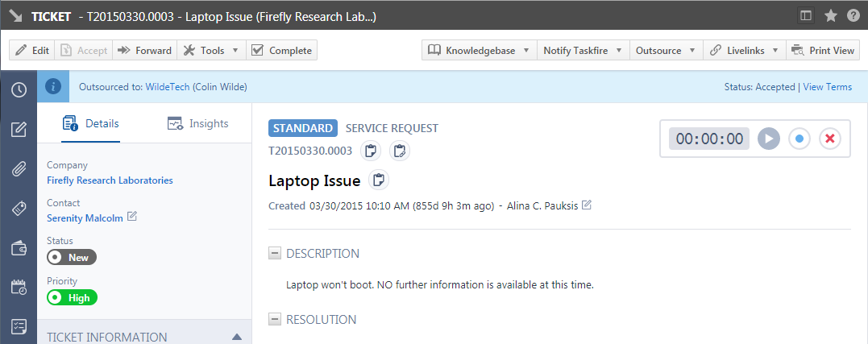
Task: Click the star favorite icon in title bar
Action: [x=831, y=16]
